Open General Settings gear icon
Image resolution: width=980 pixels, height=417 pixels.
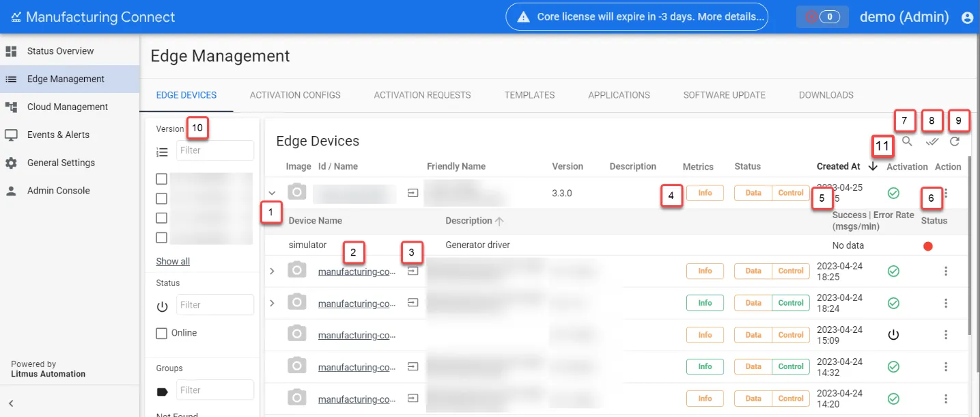pyautogui.click(x=11, y=163)
